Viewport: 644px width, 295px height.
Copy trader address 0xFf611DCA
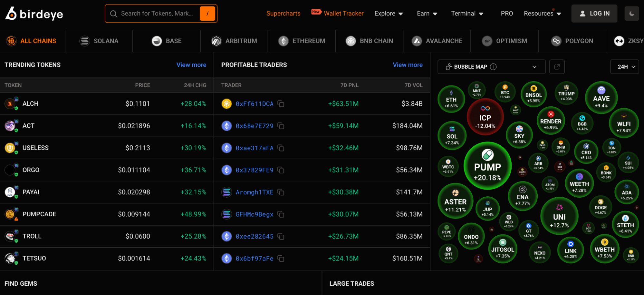coord(281,104)
